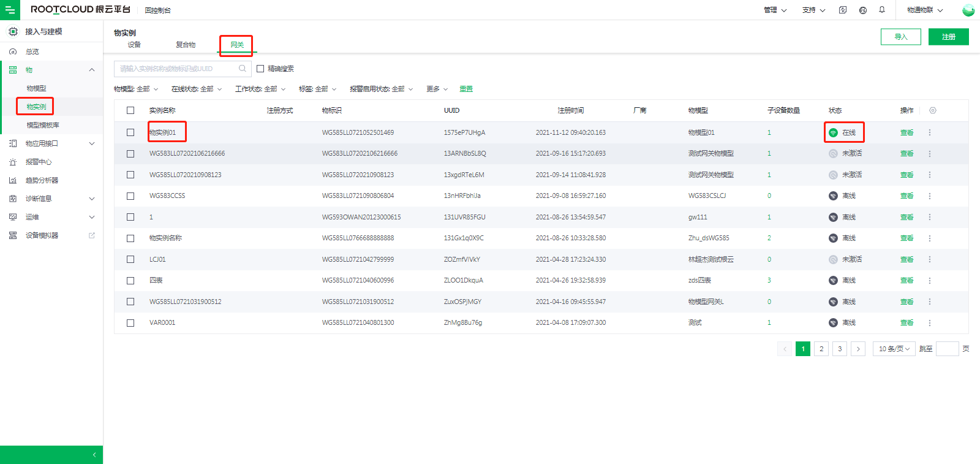Screen dimensions: 980x464
Task: Open the 物模型 filter dropdown
Action: point(136,89)
